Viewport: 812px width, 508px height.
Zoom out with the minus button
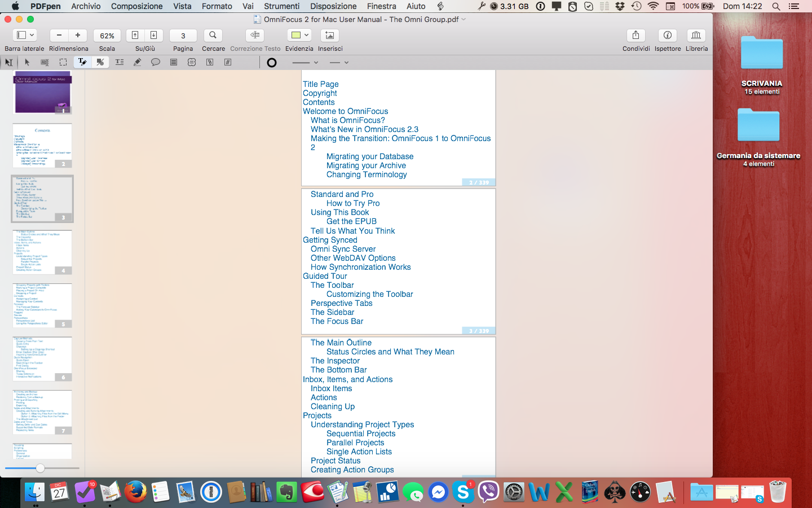[x=59, y=35]
